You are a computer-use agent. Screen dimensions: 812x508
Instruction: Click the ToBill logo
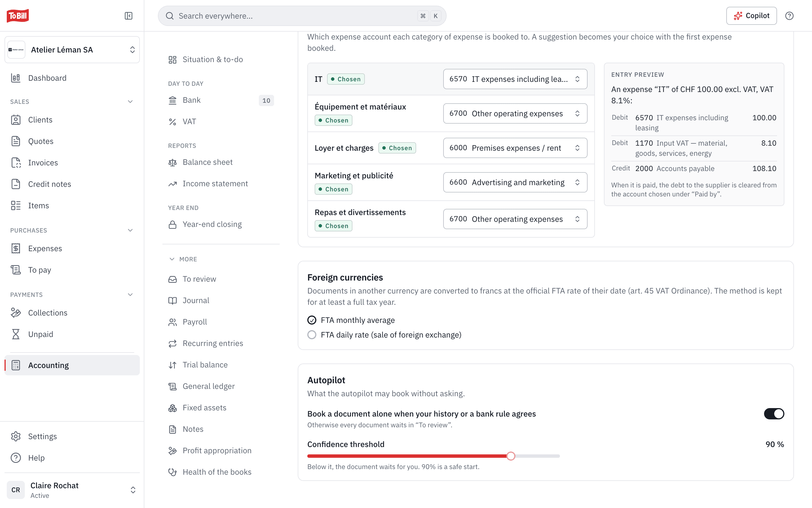coord(18,16)
